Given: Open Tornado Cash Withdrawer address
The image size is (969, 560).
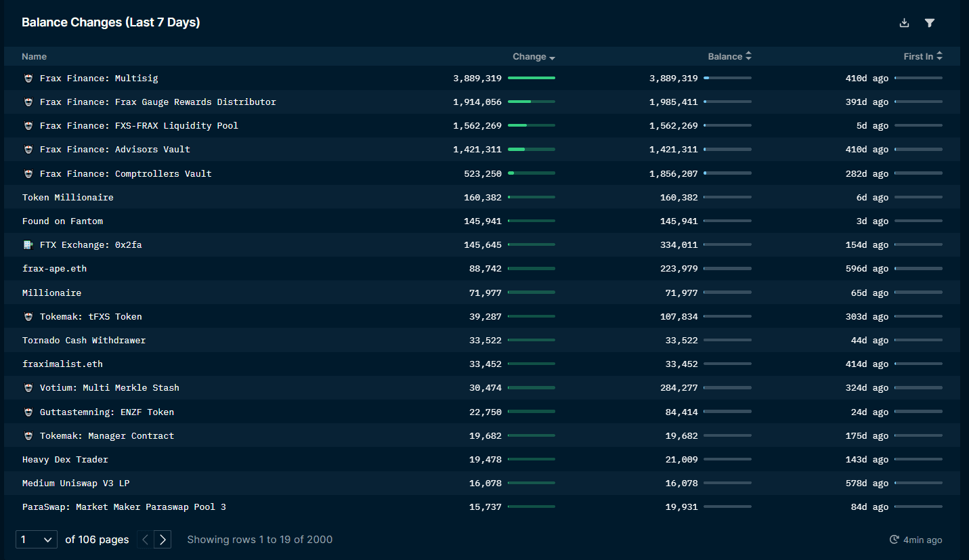Looking at the screenshot, I should pos(84,341).
